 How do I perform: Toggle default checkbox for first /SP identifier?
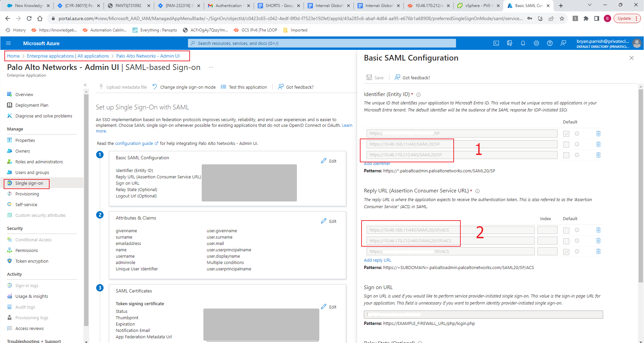tap(566, 134)
